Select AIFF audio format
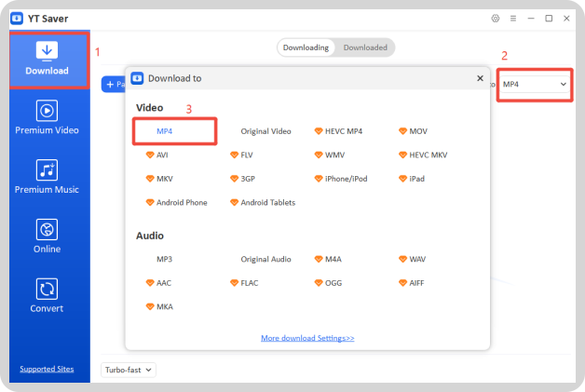Screen dimensions: 585x392 click(x=412, y=283)
